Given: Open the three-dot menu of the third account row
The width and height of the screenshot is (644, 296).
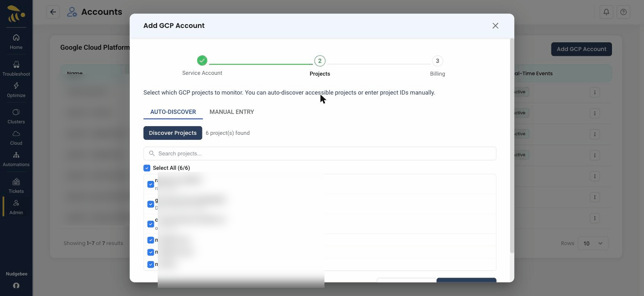Looking at the screenshot, I should [x=595, y=134].
